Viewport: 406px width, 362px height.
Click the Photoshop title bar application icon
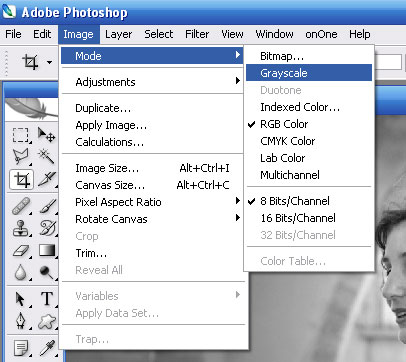tap(9, 11)
